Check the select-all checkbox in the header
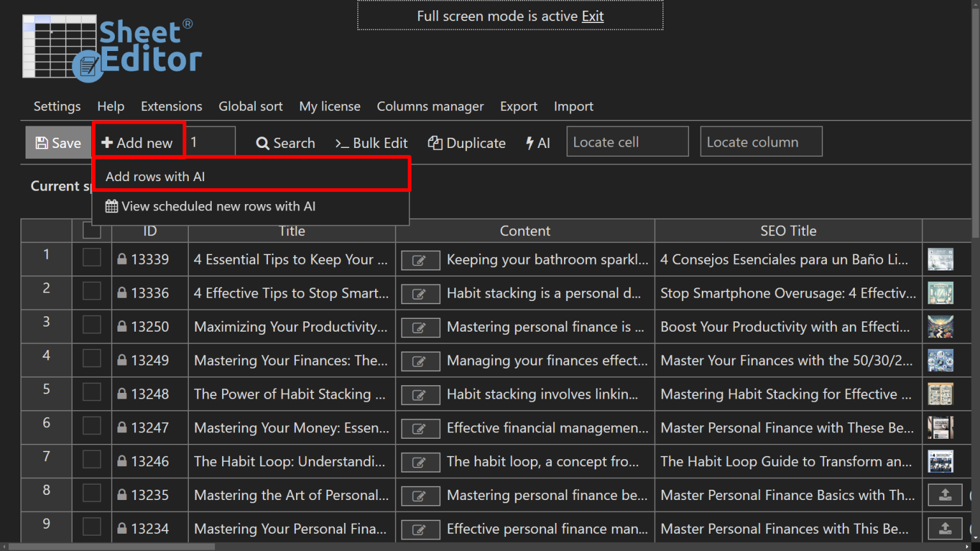The image size is (980, 551). point(91,230)
